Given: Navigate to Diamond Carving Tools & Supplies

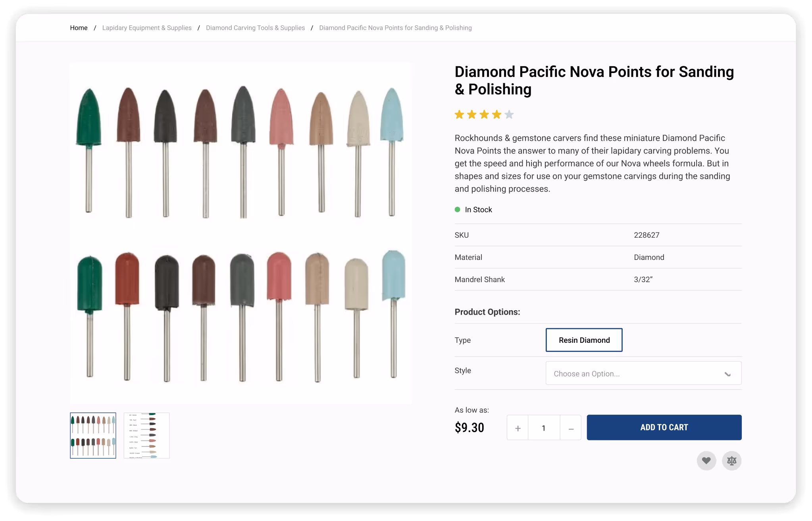Looking at the screenshot, I should [255, 27].
